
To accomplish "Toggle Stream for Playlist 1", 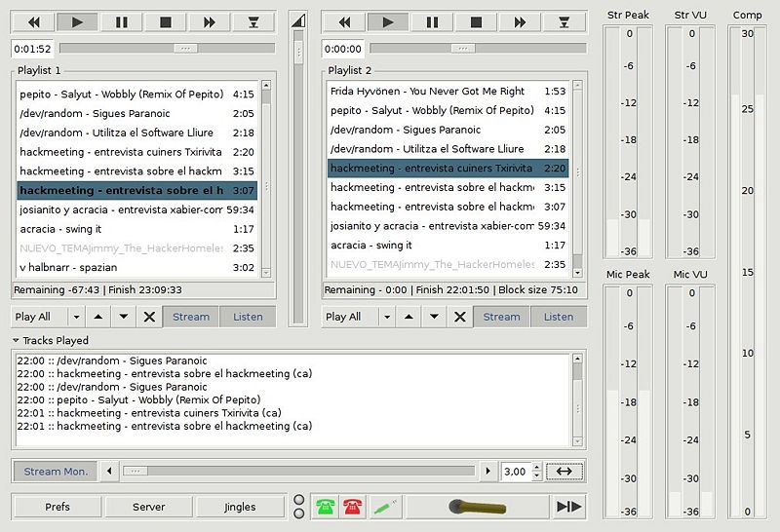I will [x=190, y=317].
